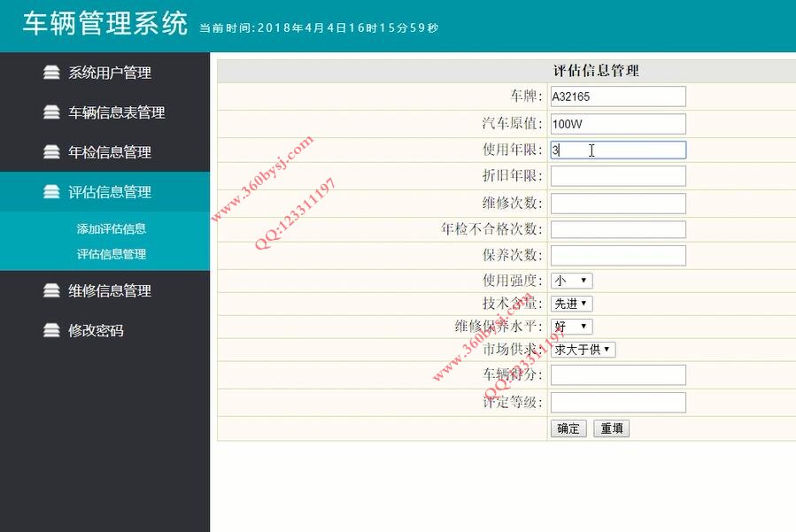The height and width of the screenshot is (532, 796).
Task: Go to 添加评估信息 submenu link
Action: tap(112, 229)
